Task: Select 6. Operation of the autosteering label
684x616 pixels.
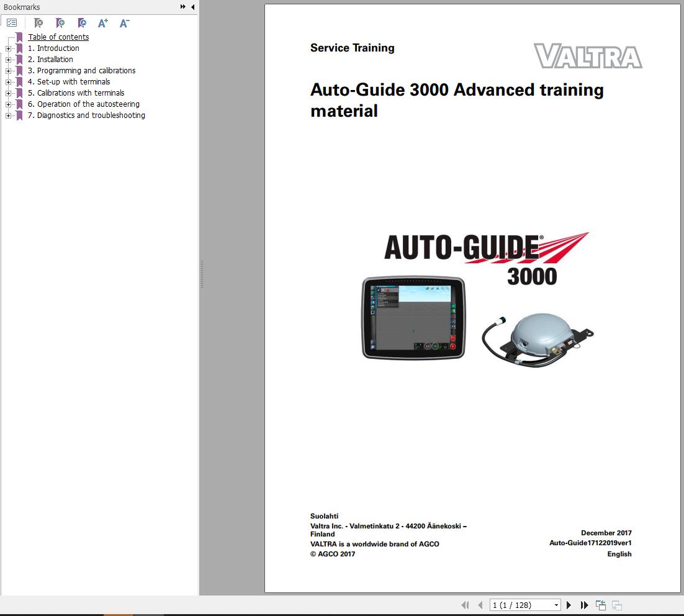Action: coord(84,104)
